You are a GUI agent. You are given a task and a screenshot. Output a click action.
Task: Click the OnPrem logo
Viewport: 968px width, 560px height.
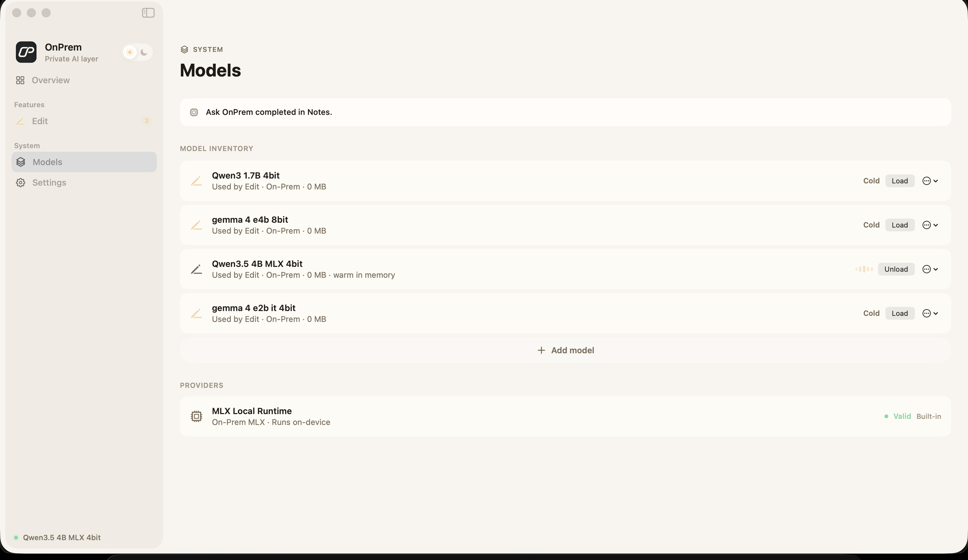[26, 52]
